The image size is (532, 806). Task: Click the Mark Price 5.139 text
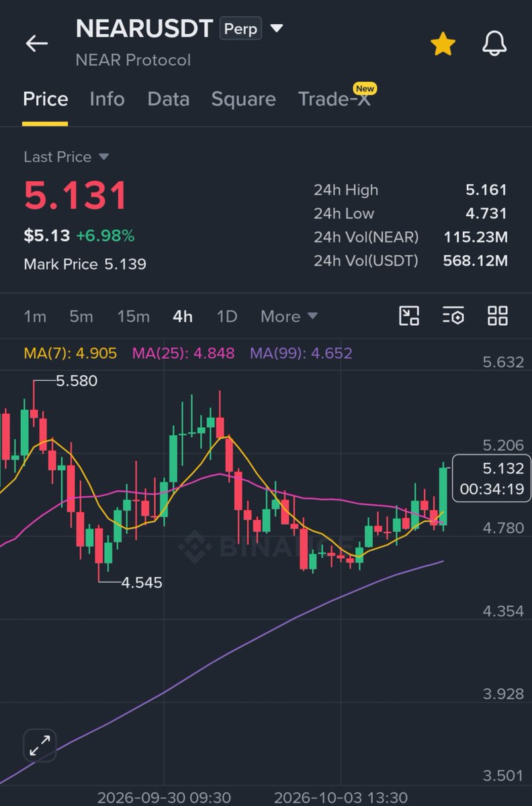coord(85,264)
